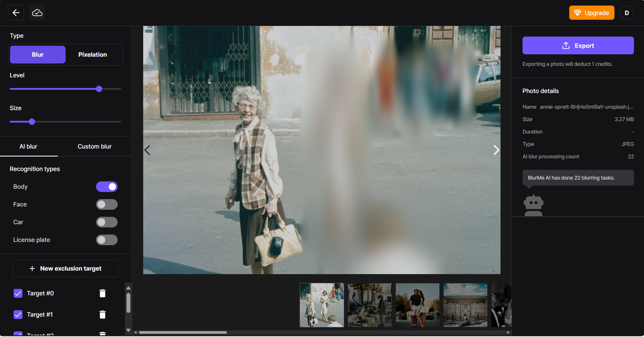
Task: Open the partially visible black-and-white thumbnail
Action: (501, 305)
